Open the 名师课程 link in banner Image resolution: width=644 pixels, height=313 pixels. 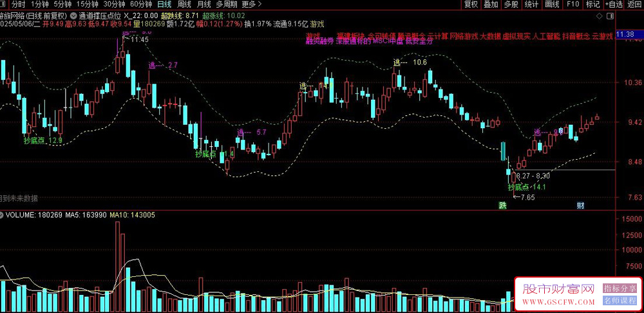(620, 300)
